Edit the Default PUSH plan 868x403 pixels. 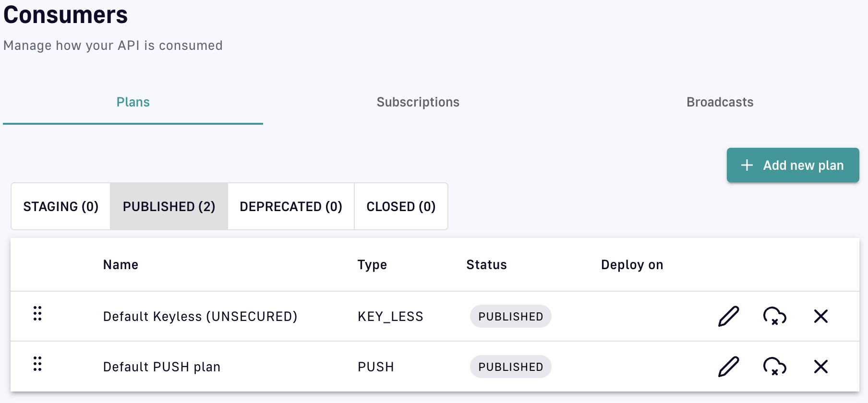[x=728, y=367]
